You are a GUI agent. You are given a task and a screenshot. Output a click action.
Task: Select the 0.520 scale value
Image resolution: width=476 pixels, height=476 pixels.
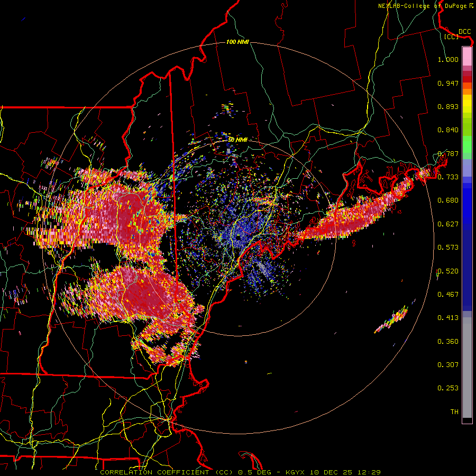(448, 271)
